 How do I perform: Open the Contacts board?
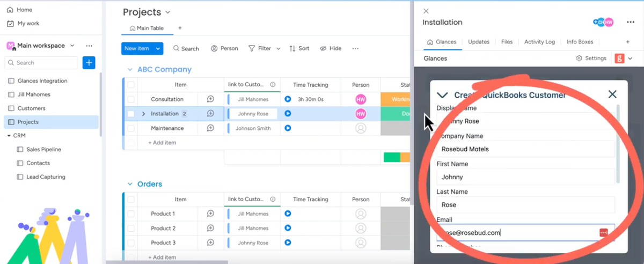[x=34, y=163]
